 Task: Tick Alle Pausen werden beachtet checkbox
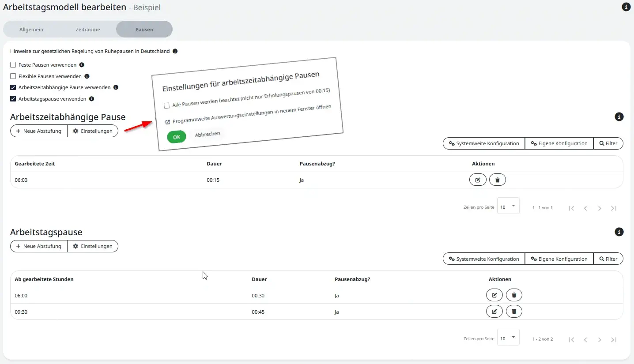(166, 105)
